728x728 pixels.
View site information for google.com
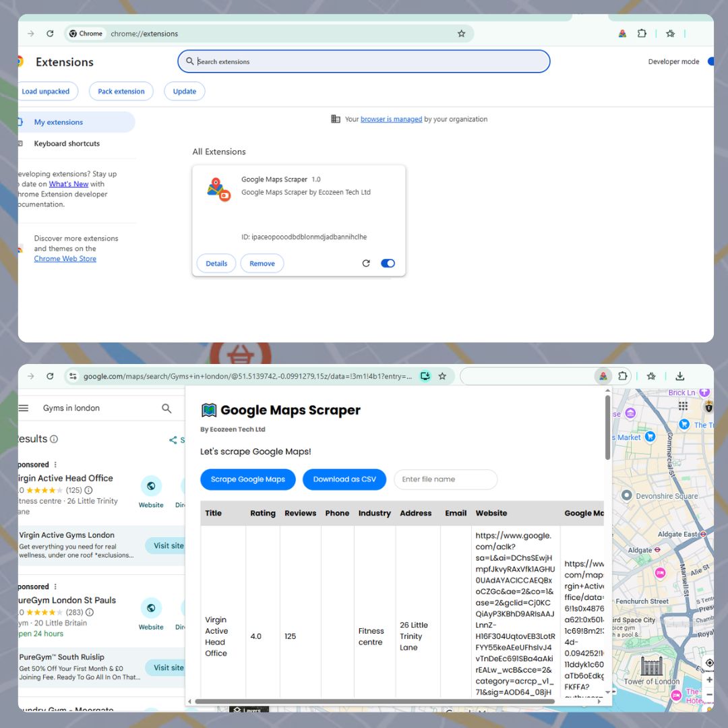click(x=73, y=376)
